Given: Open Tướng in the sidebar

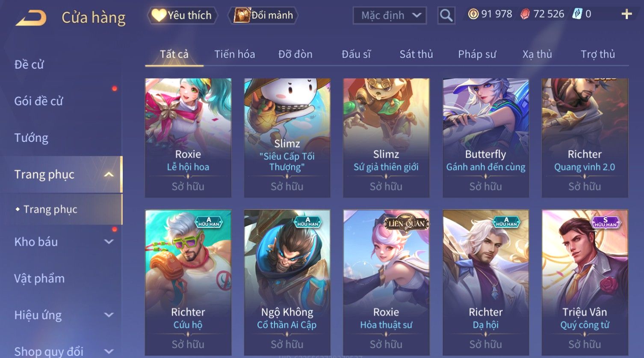Looking at the screenshot, I should click(31, 138).
